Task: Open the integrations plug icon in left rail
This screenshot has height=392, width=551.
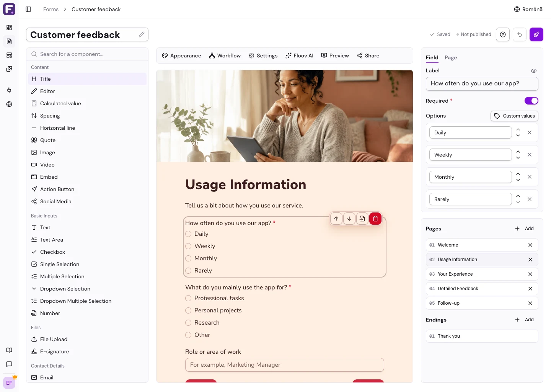Action: (x=9, y=90)
